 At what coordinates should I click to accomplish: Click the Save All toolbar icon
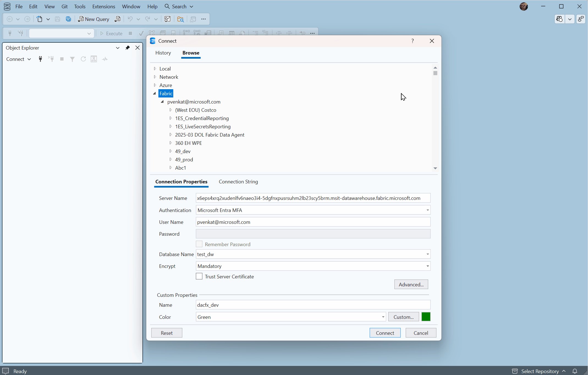tap(68, 19)
